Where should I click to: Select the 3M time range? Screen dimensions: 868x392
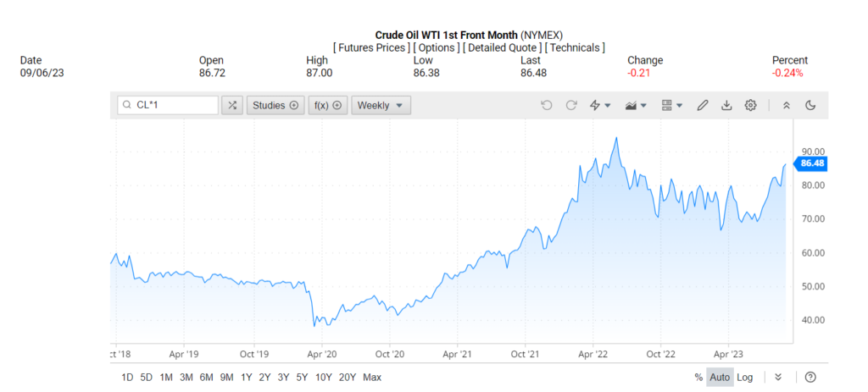(186, 378)
